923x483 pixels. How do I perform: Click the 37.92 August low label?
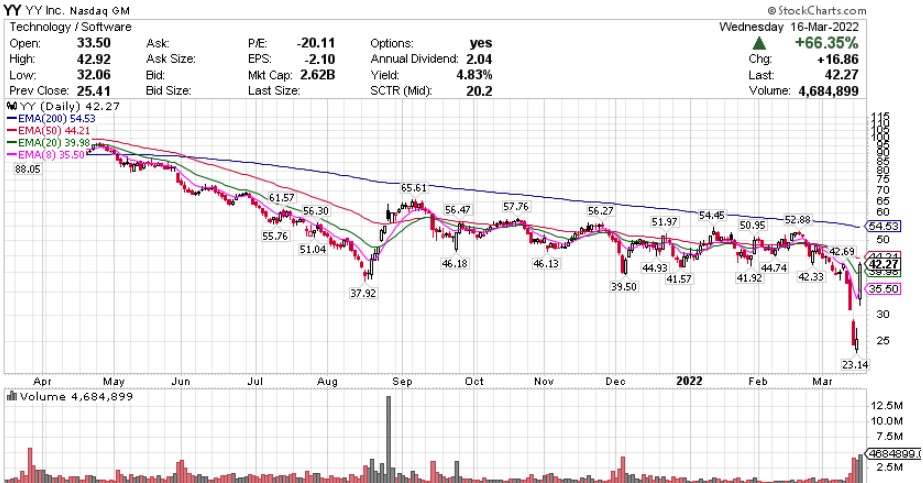tap(363, 293)
